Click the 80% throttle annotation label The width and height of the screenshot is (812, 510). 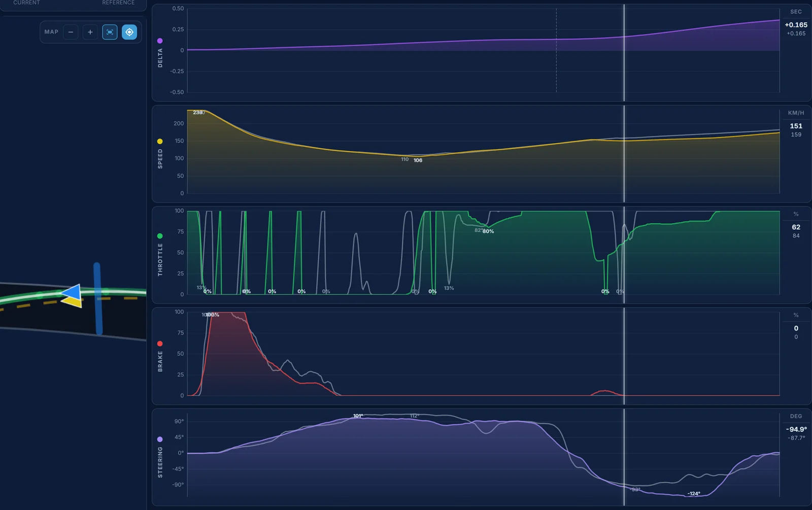488,231
